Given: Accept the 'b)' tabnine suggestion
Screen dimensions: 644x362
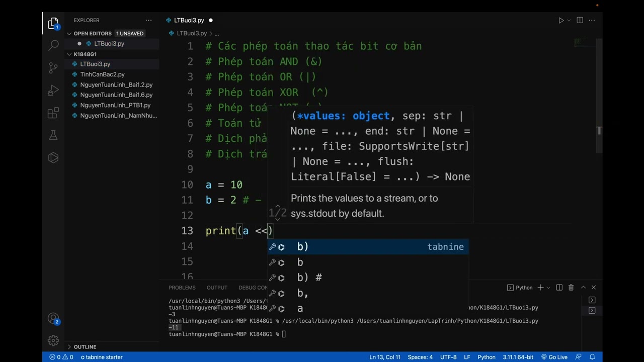Looking at the screenshot, I should click(x=368, y=247).
